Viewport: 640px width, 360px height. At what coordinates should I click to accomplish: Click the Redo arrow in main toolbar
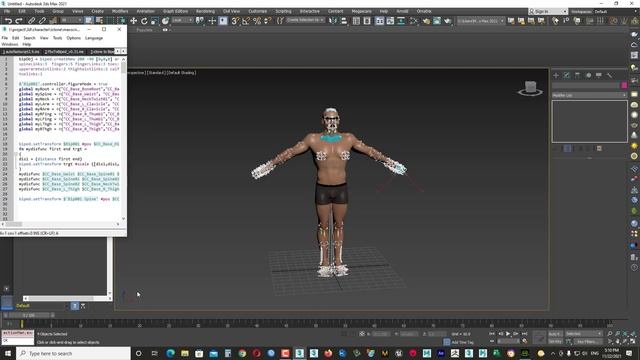click(x=19, y=21)
